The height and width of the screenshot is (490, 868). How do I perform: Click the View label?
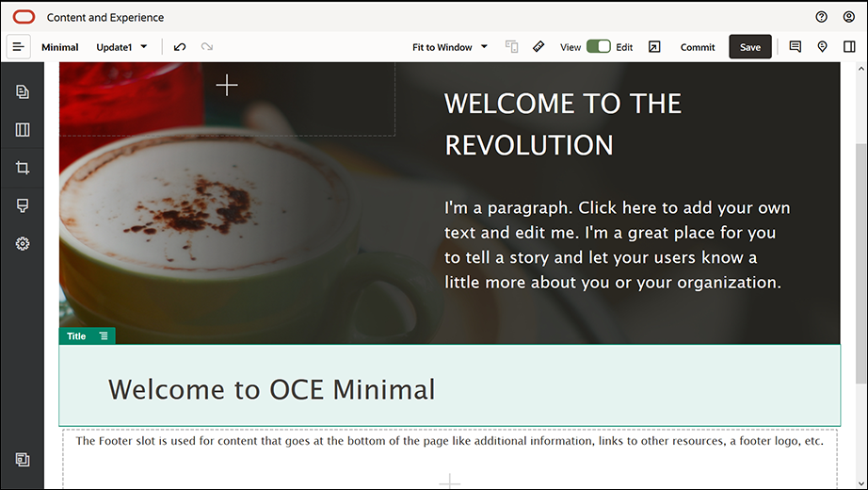[x=571, y=47]
